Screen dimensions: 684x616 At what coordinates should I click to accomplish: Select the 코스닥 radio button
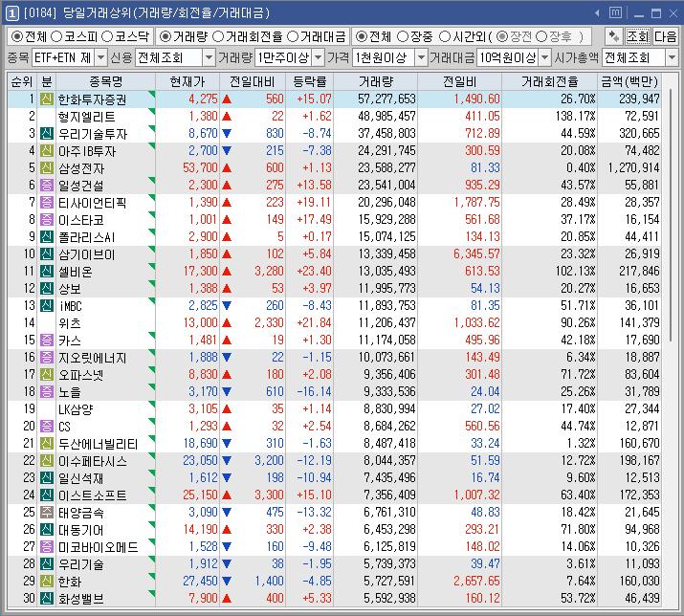tap(107, 36)
